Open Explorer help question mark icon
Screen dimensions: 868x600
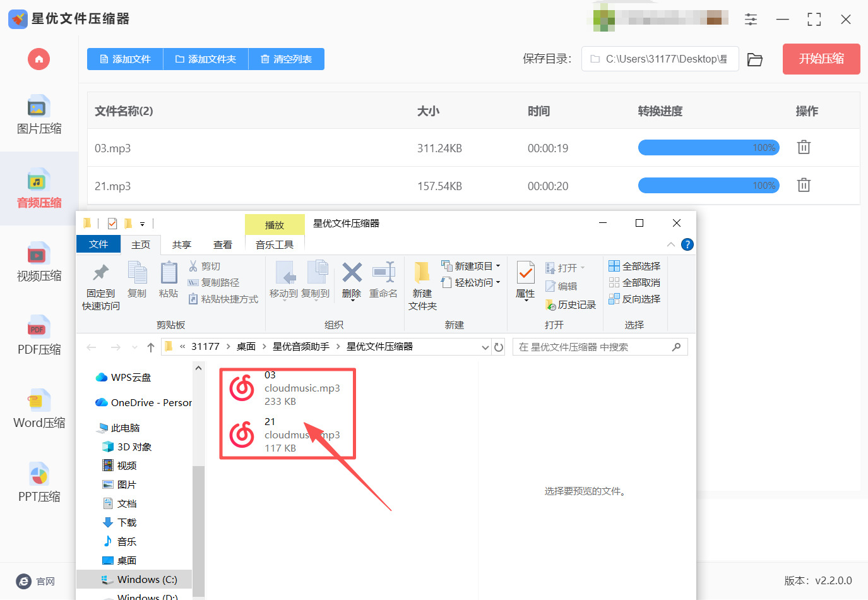pos(687,245)
